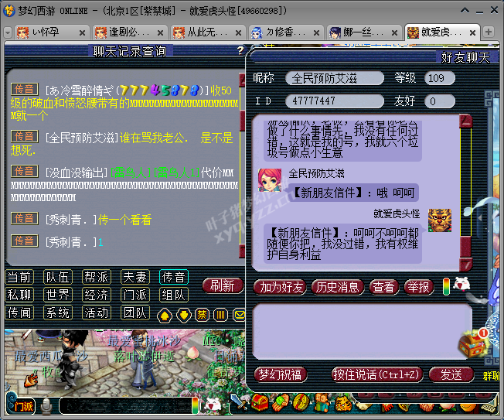Screen dimensions: 504x420
Task: Toggle the 传音 channel filter
Action: 174,277
